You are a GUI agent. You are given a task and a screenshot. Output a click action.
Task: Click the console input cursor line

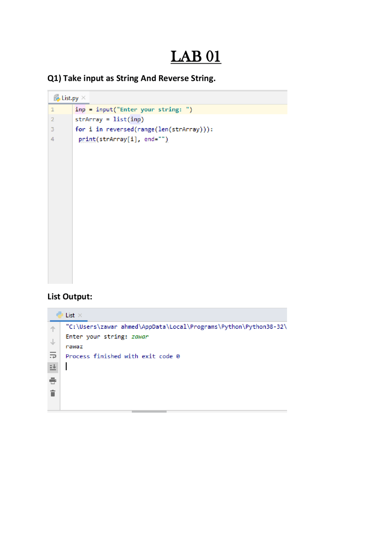[66, 366]
